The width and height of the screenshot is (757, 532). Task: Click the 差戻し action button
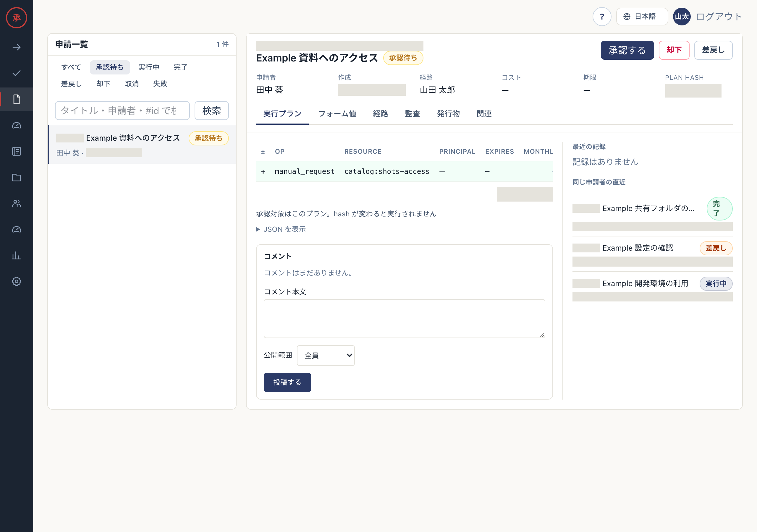pos(713,50)
